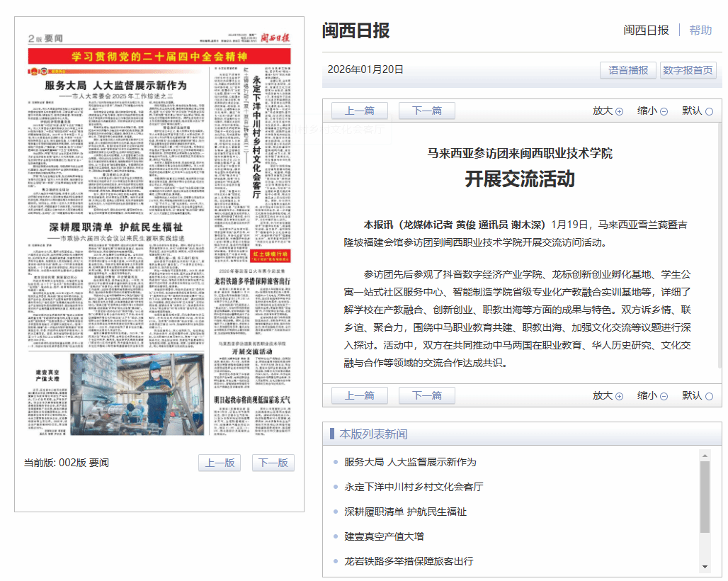The height and width of the screenshot is (581, 728).
Task: Open the top 下一篇 next article
Action: pyautogui.click(x=427, y=111)
